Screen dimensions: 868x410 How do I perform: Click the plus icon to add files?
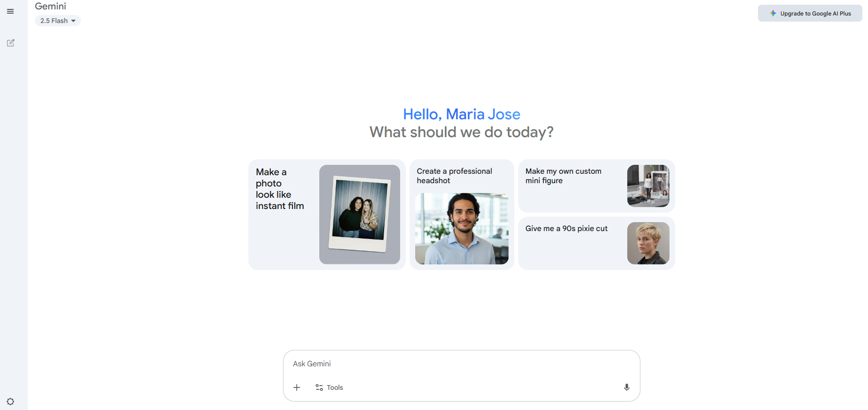(297, 387)
